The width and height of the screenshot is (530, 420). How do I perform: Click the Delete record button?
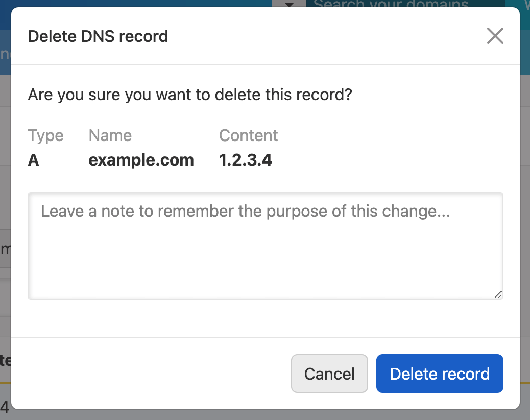point(440,374)
